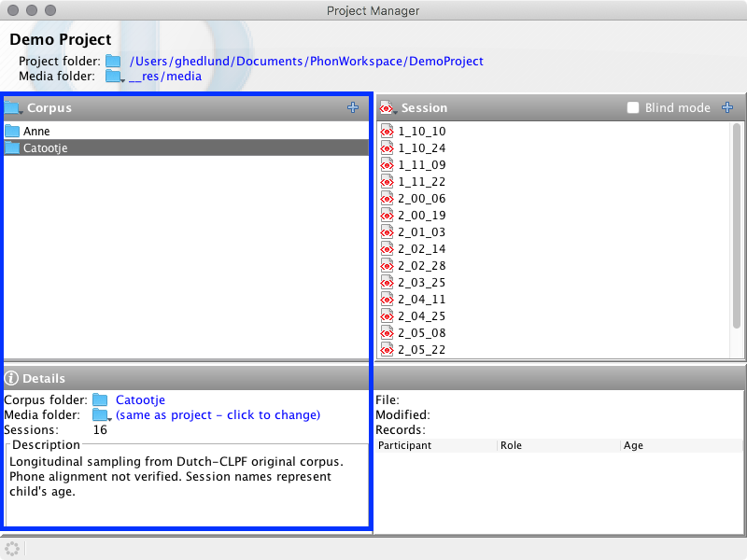Enable the Blind mode checkbox
Viewport: 747px width, 560px height.
633,108
